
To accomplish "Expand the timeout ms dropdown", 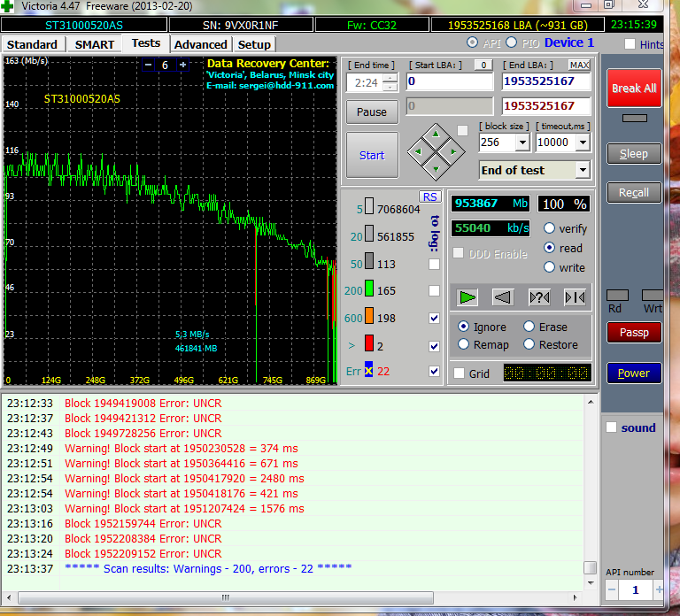I will (x=582, y=142).
